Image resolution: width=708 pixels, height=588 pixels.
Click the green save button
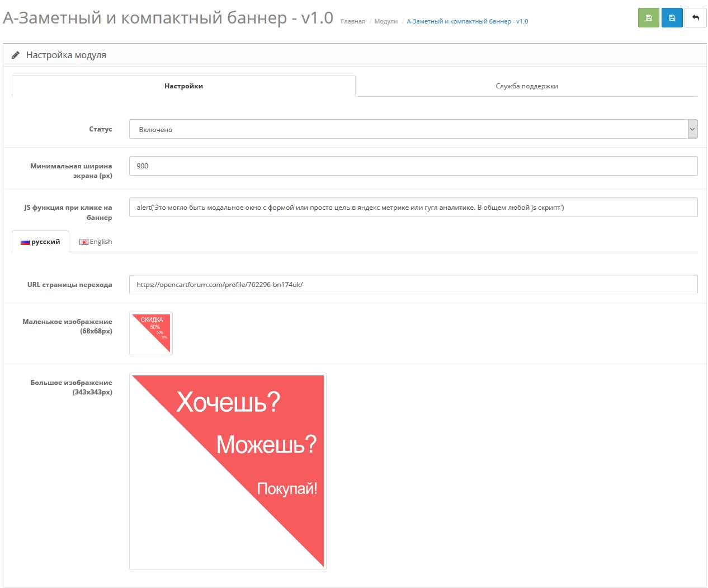coord(649,18)
